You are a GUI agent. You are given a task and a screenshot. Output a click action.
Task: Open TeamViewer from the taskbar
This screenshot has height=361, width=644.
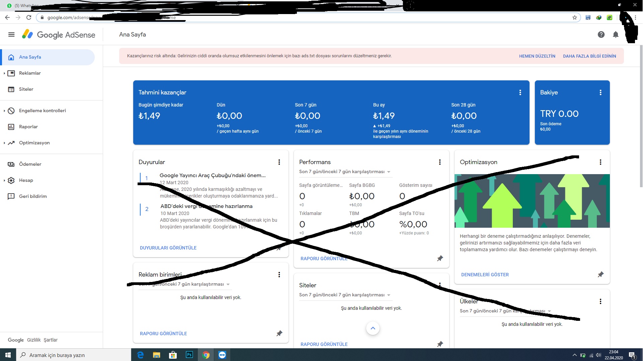pos(222,355)
